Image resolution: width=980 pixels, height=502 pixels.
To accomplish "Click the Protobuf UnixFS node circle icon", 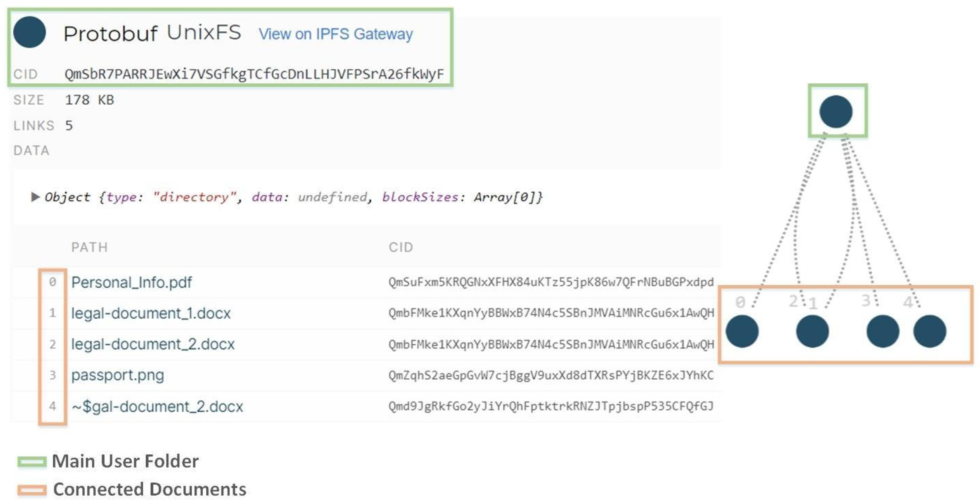I will pyautogui.click(x=29, y=32).
